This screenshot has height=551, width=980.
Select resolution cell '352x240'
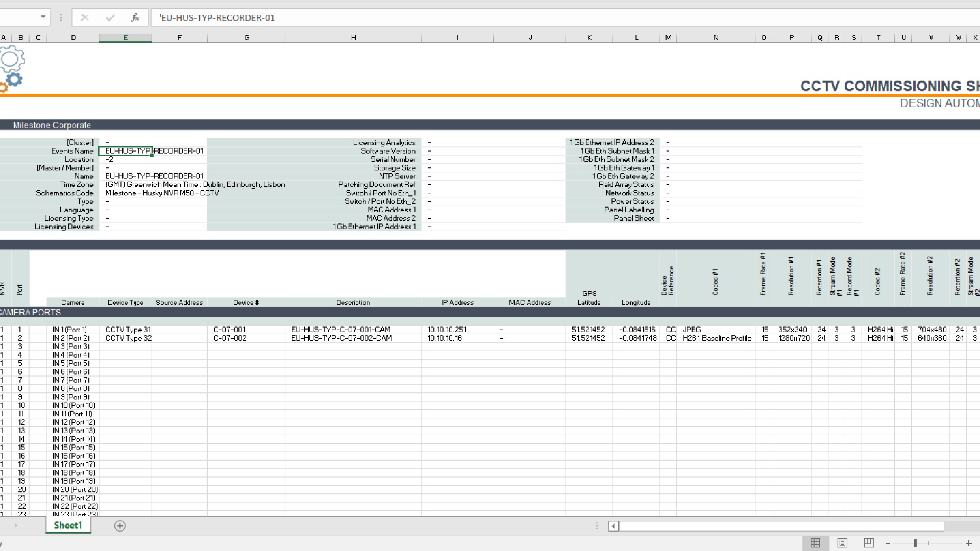792,330
